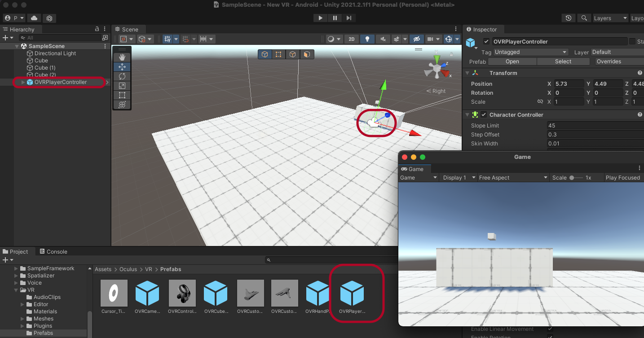Select the Scene tab
644x338 pixels.
point(127,29)
